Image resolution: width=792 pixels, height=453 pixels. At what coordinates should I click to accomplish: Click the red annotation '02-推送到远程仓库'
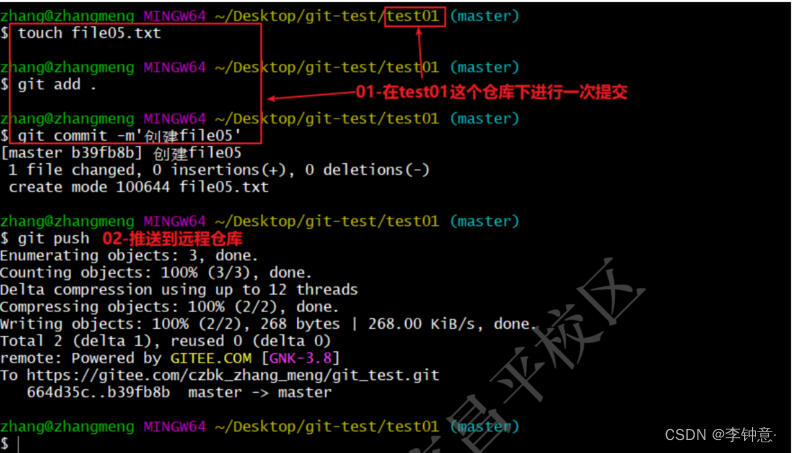(x=172, y=238)
